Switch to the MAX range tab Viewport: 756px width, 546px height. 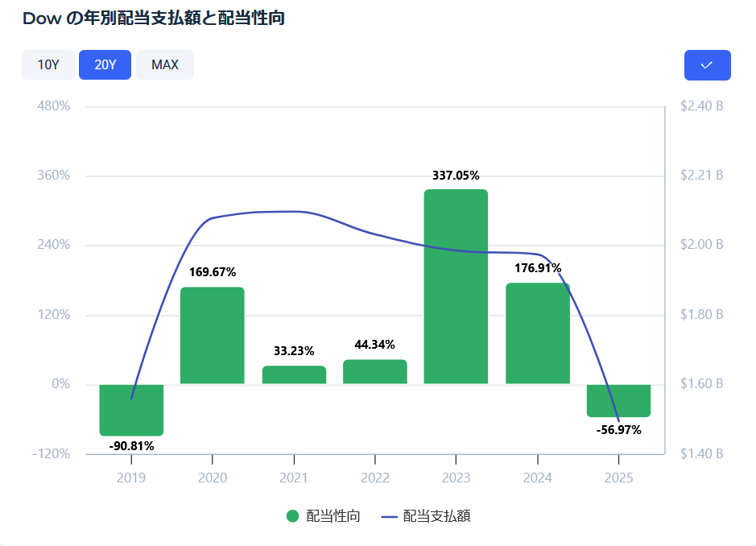[165, 64]
